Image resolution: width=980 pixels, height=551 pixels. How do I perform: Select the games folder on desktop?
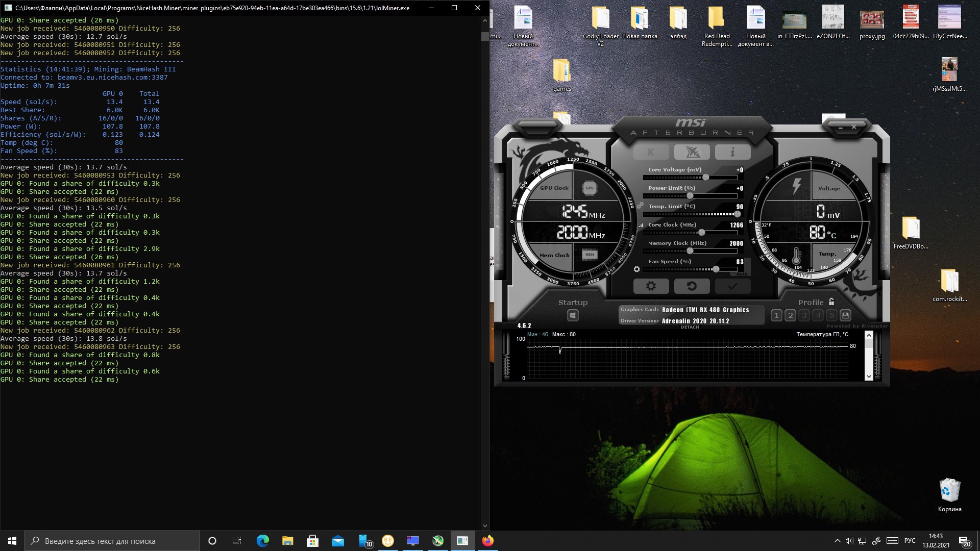click(562, 75)
